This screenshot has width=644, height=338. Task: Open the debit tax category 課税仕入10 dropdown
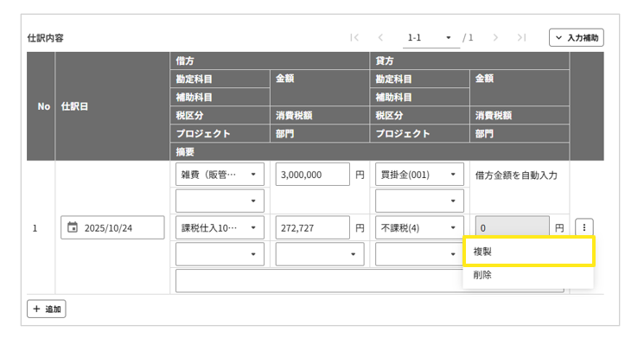tap(220, 227)
